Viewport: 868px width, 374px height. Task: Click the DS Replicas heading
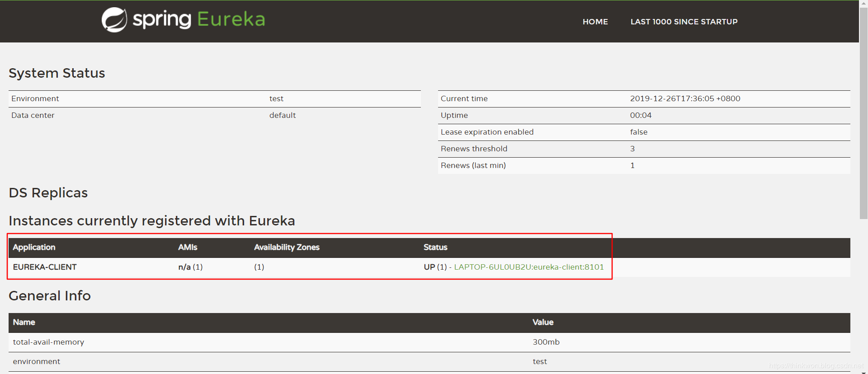coord(48,193)
